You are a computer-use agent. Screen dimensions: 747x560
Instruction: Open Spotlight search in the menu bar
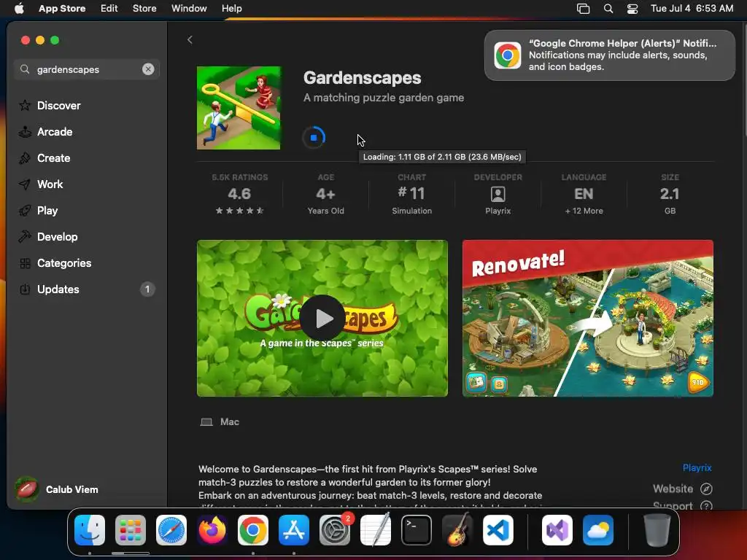608,9
